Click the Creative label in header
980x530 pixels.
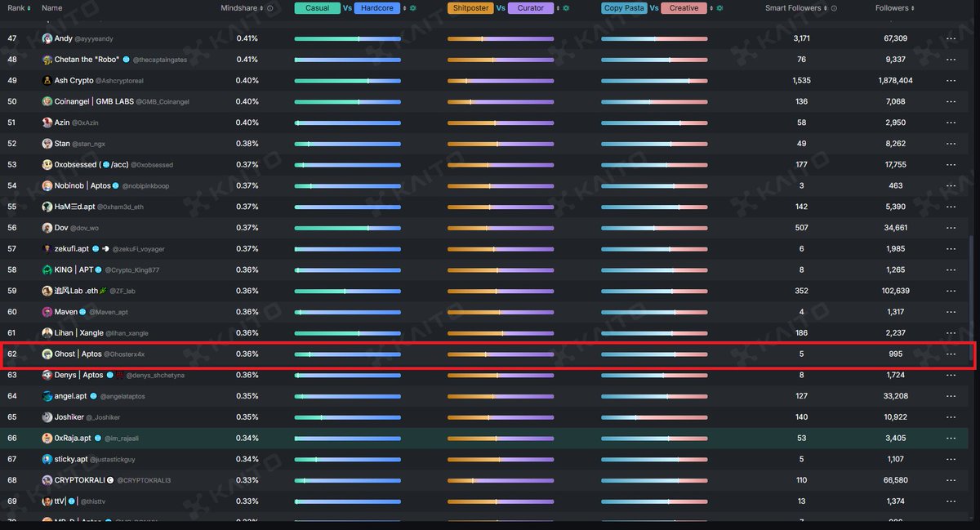point(684,8)
